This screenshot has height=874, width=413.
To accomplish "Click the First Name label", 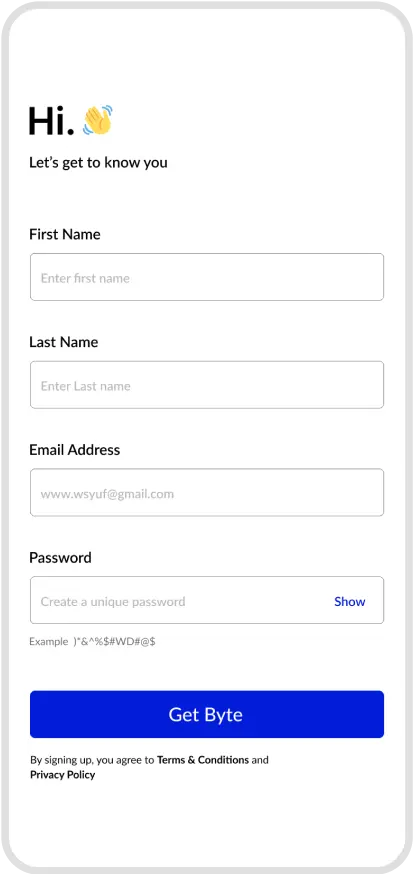I will pyautogui.click(x=65, y=234).
